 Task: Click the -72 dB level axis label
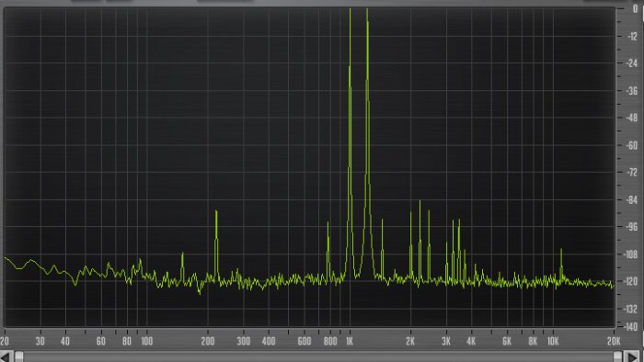pyautogui.click(x=632, y=173)
